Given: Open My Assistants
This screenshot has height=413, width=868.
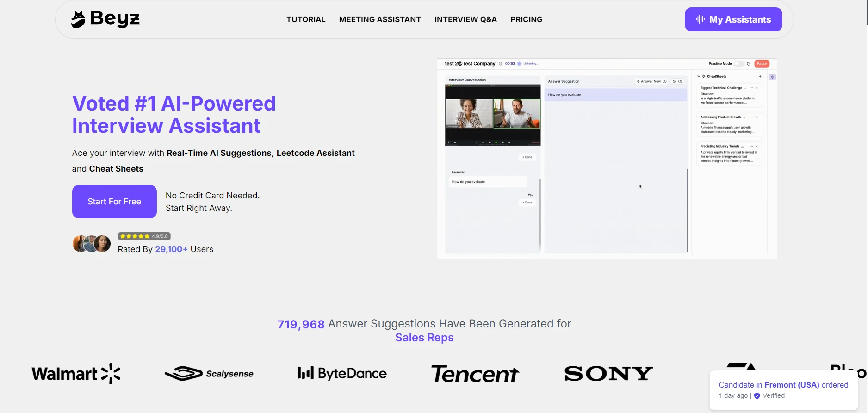Looking at the screenshot, I should tap(733, 19).
